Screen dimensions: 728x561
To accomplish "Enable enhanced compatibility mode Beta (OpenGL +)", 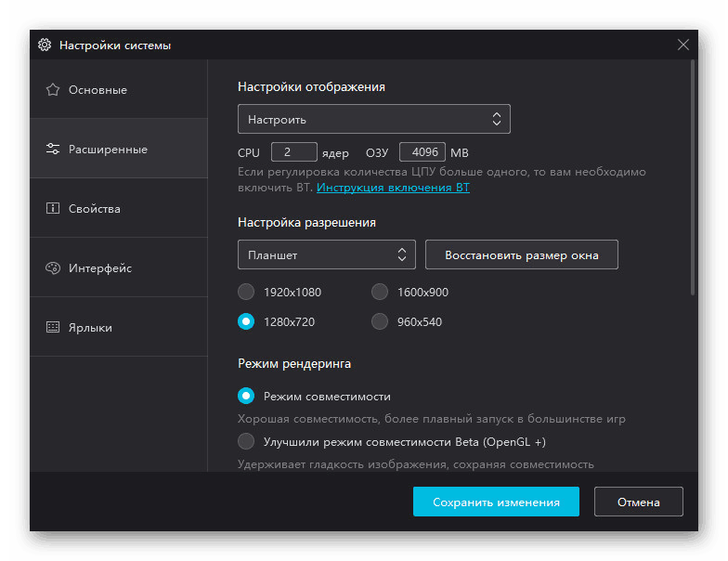I will click(246, 441).
